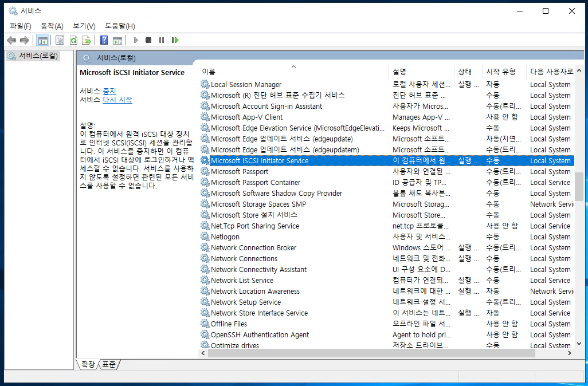Click vertical scrollbar down arrow

(x=579, y=343)
